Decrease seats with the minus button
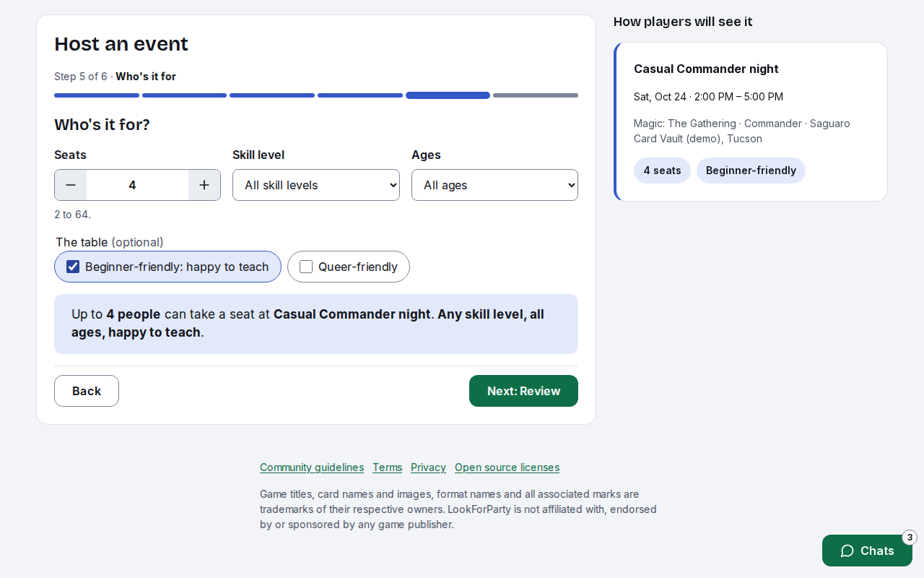924x578 pixels. (71, 185)
